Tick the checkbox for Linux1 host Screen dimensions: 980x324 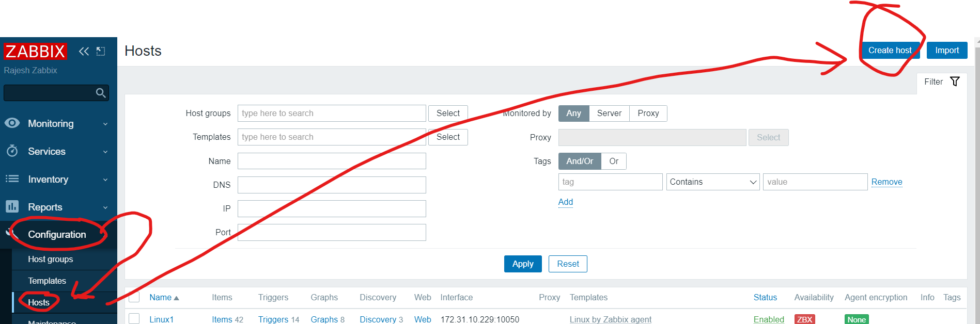coord(134,319)
